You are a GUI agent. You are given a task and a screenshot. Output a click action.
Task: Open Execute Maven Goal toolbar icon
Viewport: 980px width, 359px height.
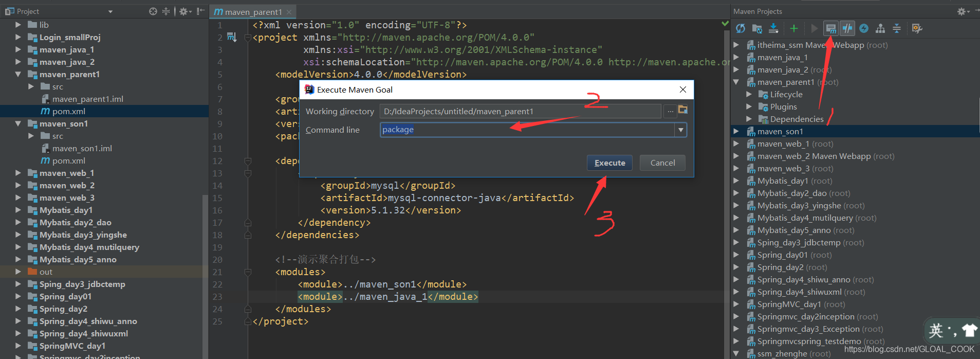click(x=831, y=28)
